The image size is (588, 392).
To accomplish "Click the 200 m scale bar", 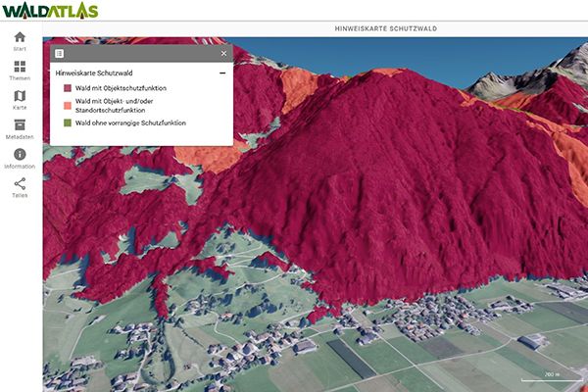I will pyautogui.click(x=551, y=376).
